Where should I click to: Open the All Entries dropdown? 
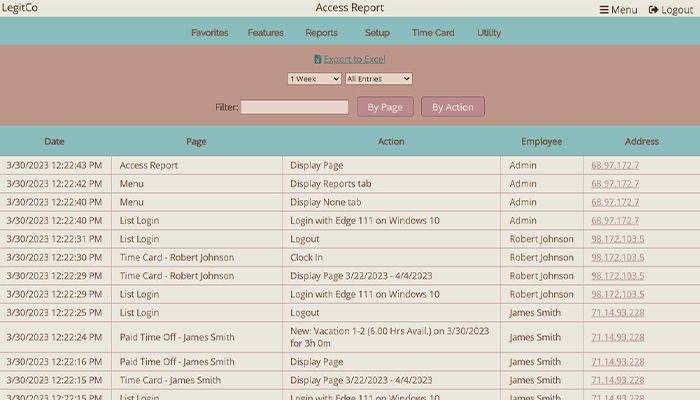tap(379, 79)
